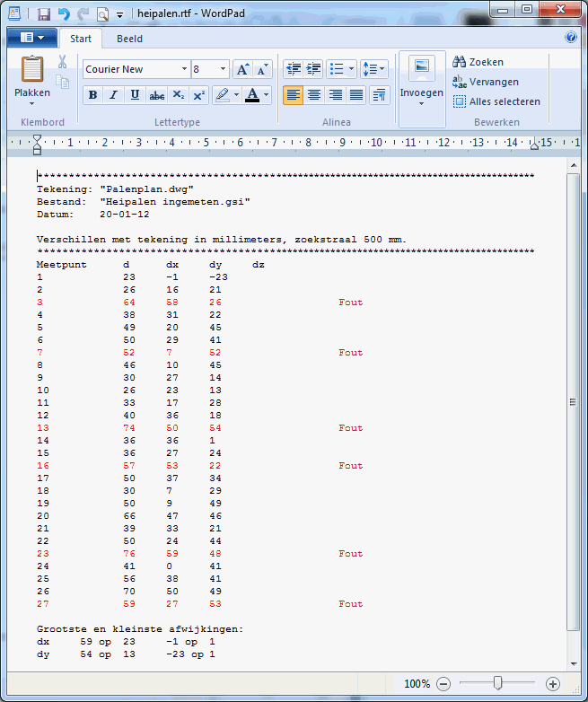Open the text color dropdown arrow
Image resolution: width=588 pixels, height=702 pixels.
click(266, 95)
